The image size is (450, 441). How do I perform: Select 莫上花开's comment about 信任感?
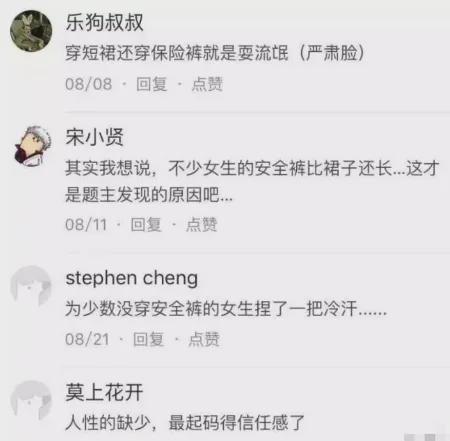pyautogui.click(x=185, y=423)
